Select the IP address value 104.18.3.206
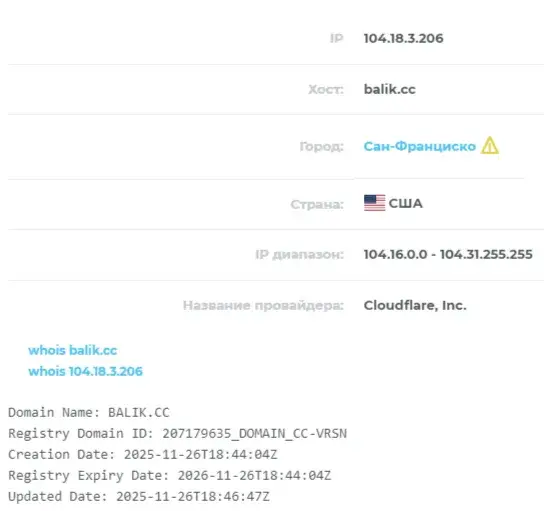544x511 pixels. pos(403,38)
